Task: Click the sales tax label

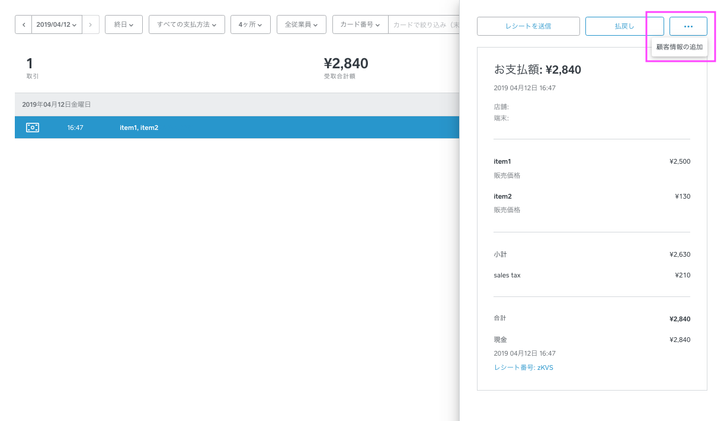Action: (507, 275)
